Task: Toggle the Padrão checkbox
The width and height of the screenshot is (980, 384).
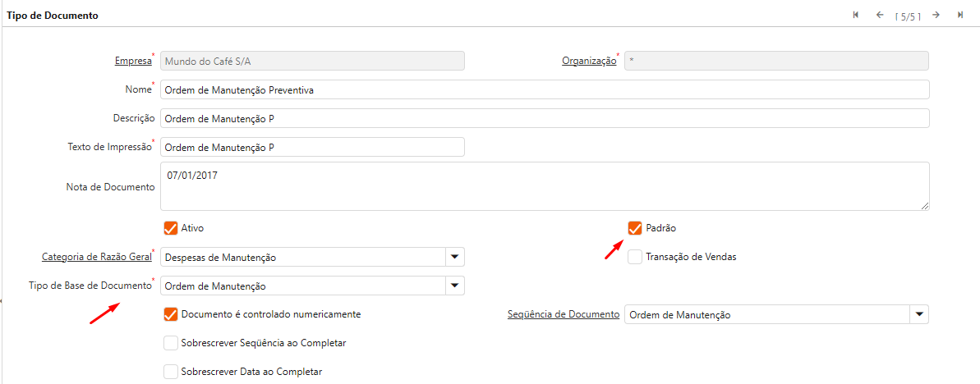Action: click(x=635, y=228)
